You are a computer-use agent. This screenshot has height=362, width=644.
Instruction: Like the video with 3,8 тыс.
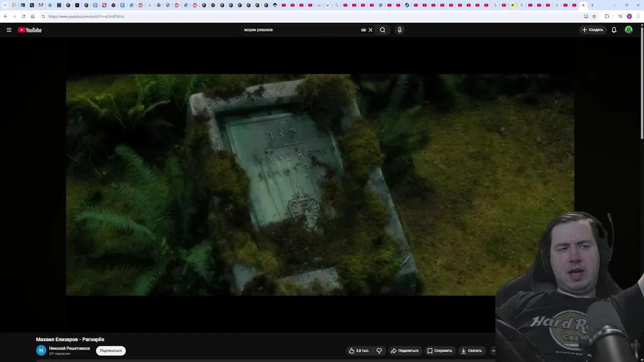click(359, 350)
